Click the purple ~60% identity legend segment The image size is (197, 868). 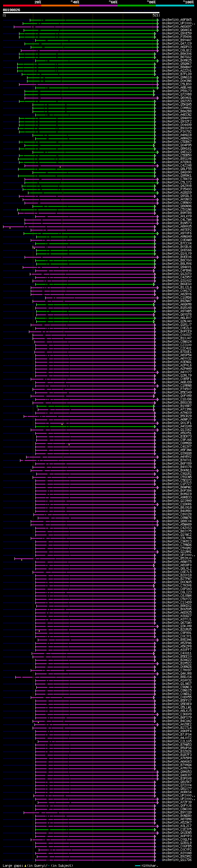tap(98, 6)
